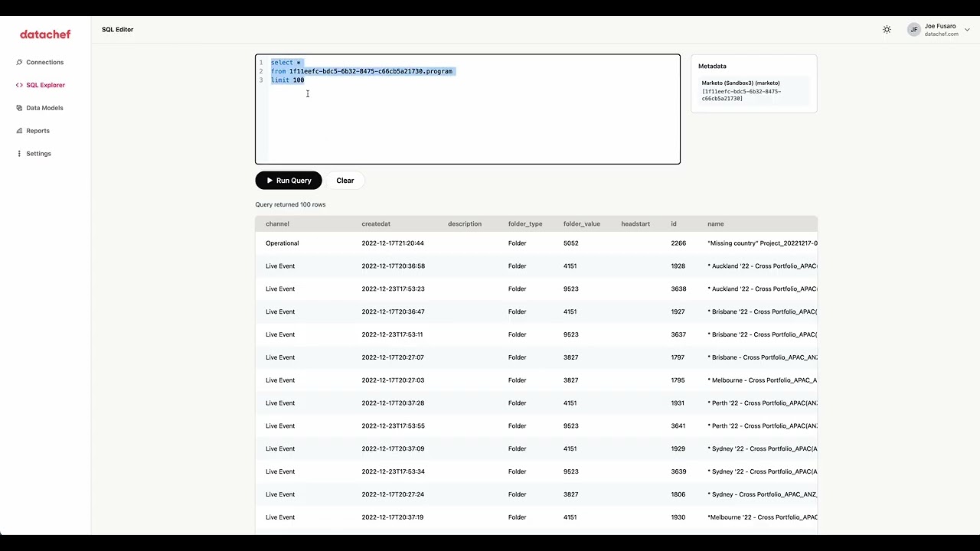
Task: Click id cell 1797
Action: point(678,357)
